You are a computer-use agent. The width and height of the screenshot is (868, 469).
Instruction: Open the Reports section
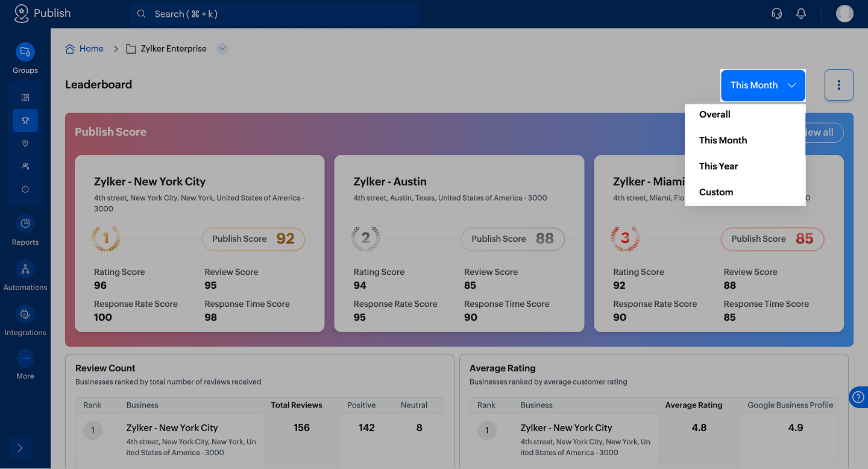25,224
